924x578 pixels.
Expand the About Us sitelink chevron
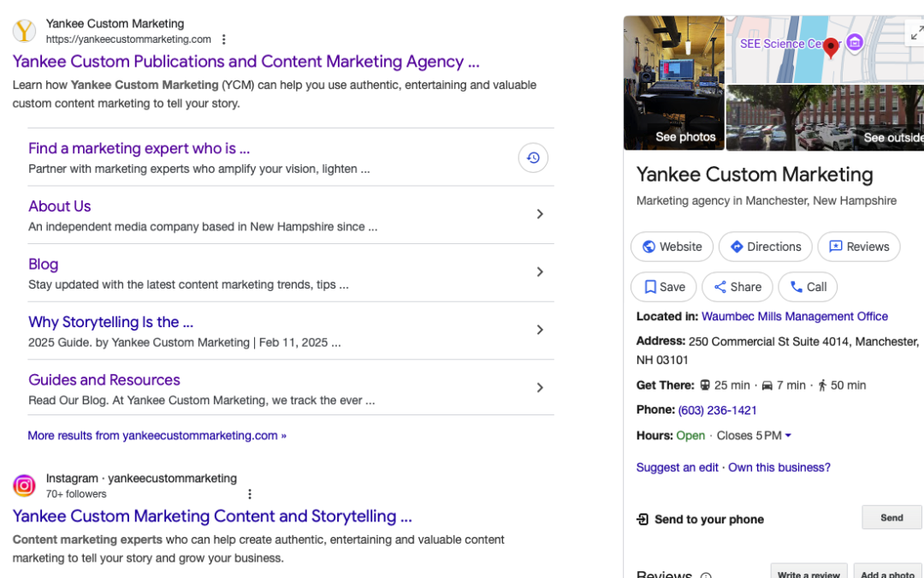click(x=540, y=214)
